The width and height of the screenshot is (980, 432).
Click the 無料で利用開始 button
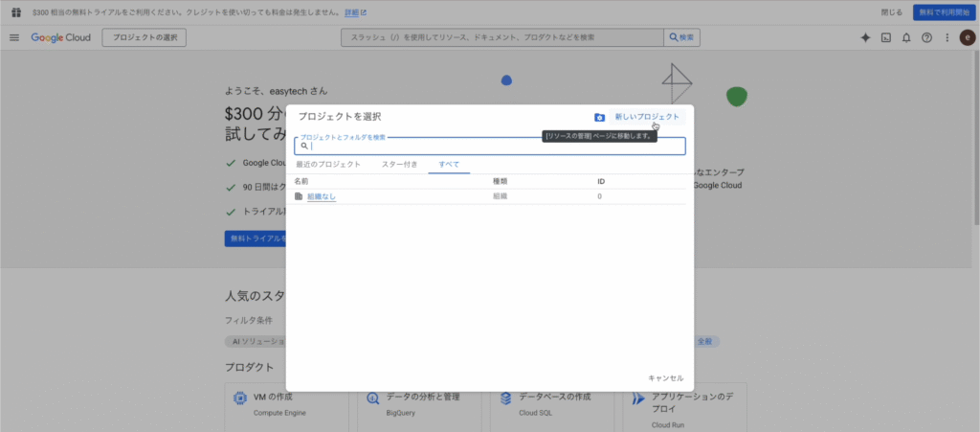[944, 11]
